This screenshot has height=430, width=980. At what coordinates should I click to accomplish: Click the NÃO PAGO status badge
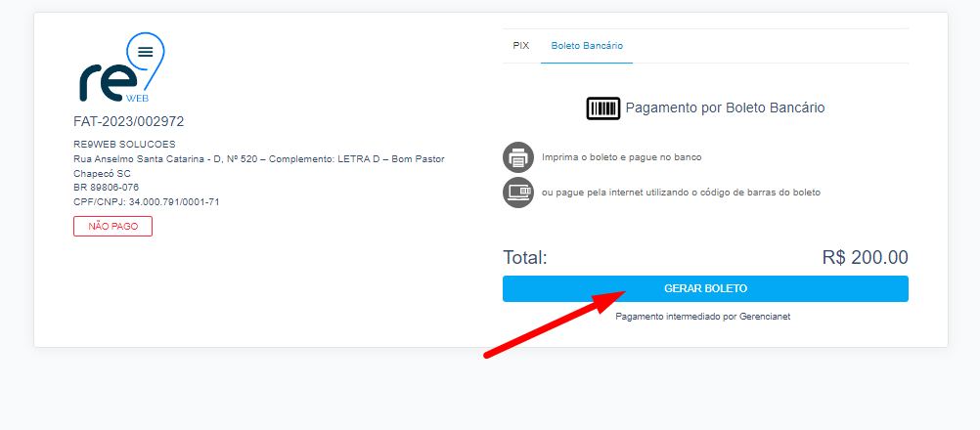point(113,227)
